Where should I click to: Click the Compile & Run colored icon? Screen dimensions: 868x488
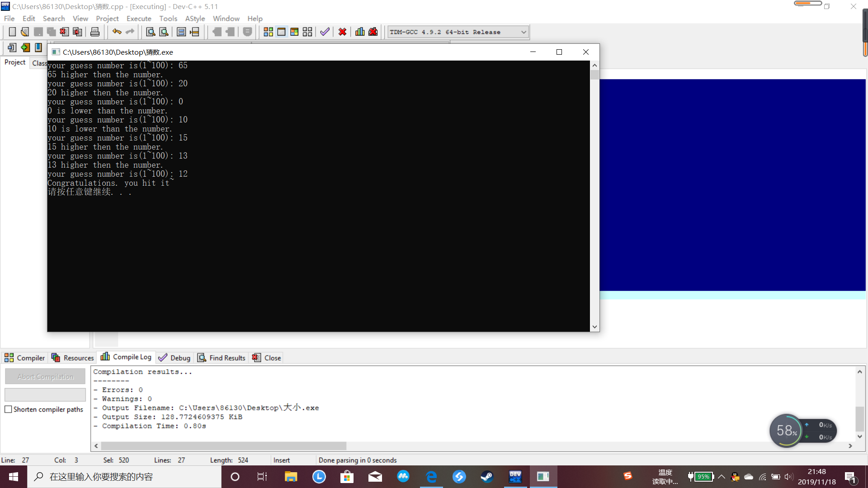tap(294, 32)
